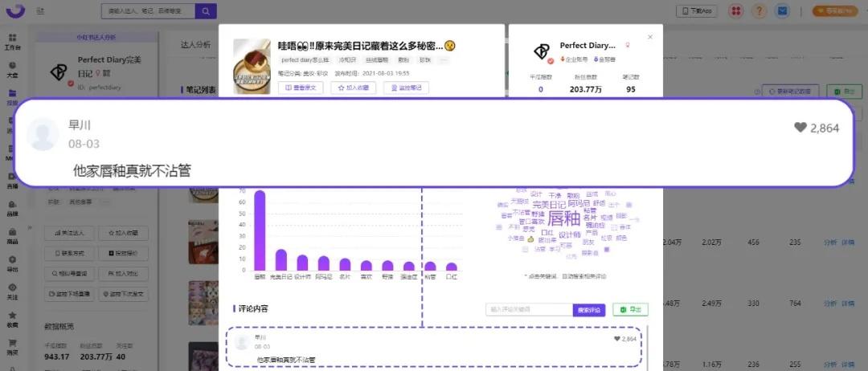Image resolution: width=868 pixels, height=371 pixels.
Task: Click the 搜索评论 button
Action: pyautogui.click(x=589, y=310)
